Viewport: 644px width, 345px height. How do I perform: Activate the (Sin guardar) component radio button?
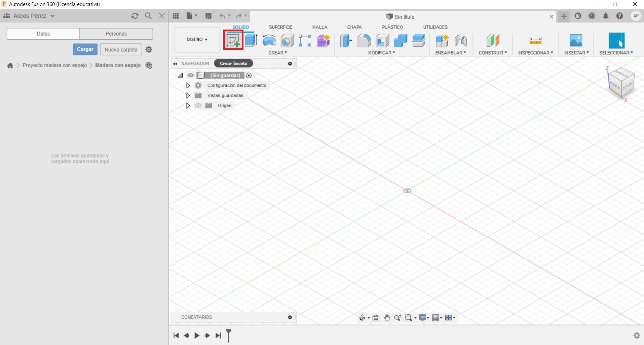click(249, 76)
